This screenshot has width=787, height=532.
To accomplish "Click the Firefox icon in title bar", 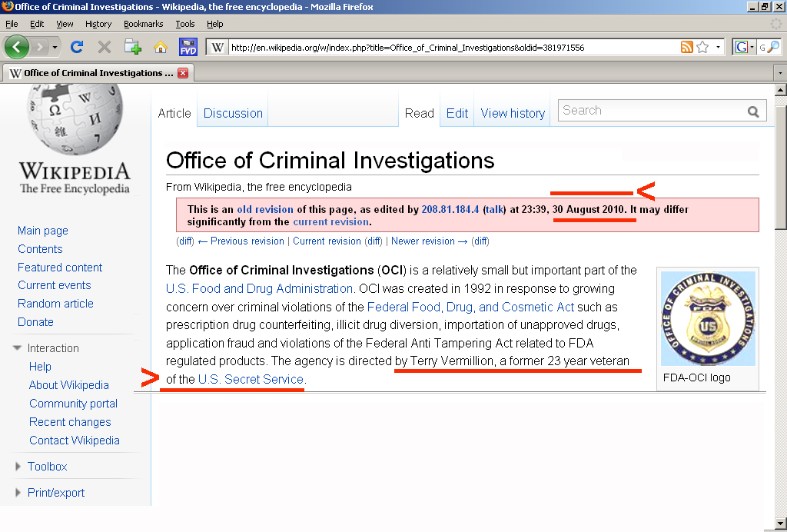I will [7, 6].
